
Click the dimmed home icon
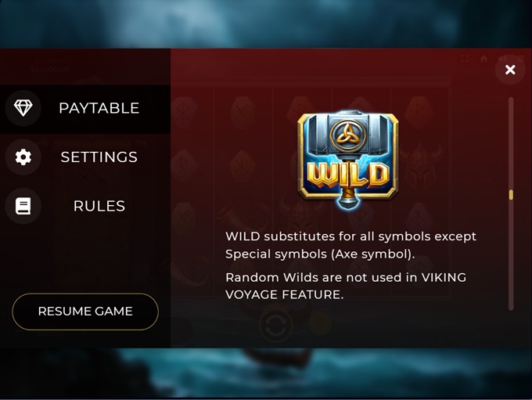coord(483,59)
